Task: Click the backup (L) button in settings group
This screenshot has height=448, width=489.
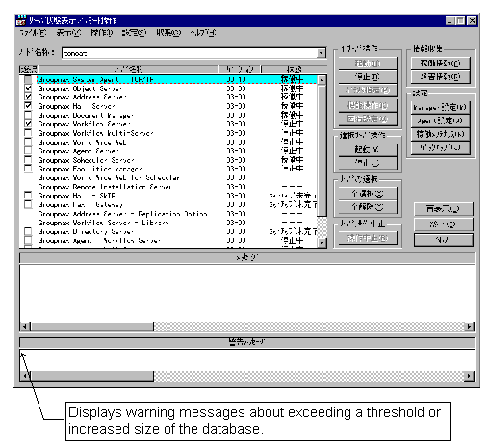Action: [440, 147]
